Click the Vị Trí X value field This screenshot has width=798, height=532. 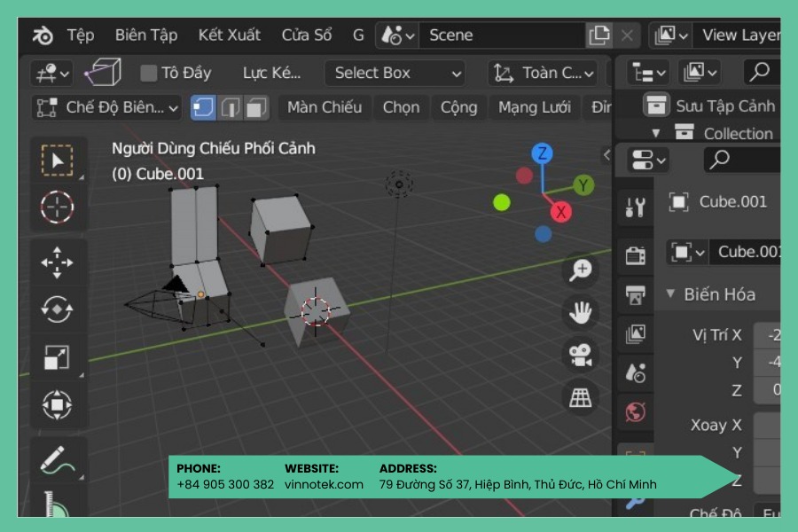click(x=767, y=335)
